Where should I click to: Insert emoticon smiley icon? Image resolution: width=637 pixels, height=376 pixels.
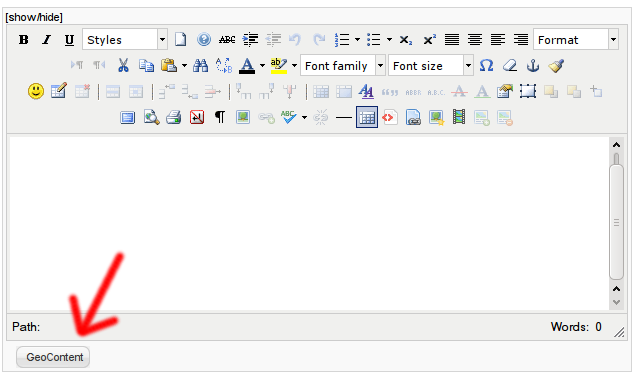(36, 91)
